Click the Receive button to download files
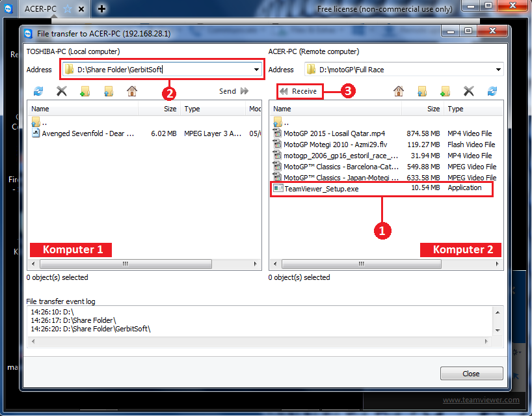This screenshot has height=416, width=532. click(x=299, y=91)
